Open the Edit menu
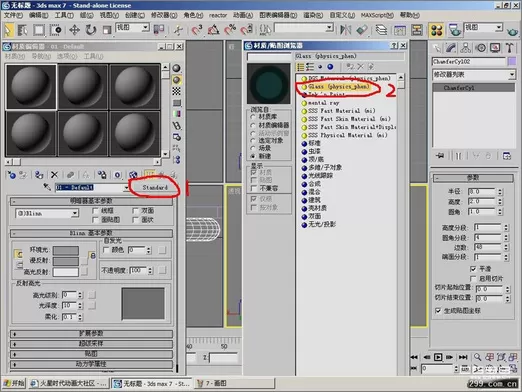The image size is (522, 392). [38, 15]
